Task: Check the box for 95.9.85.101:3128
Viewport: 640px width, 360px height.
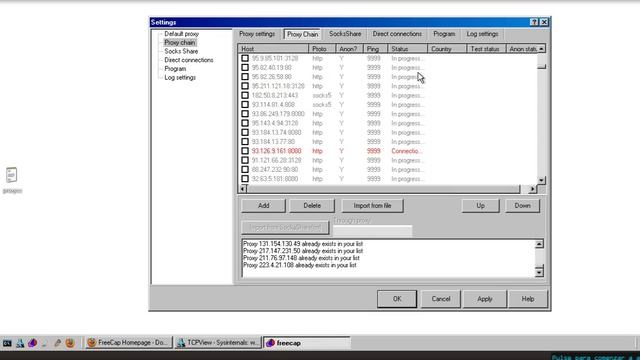Action: (245, 58)
